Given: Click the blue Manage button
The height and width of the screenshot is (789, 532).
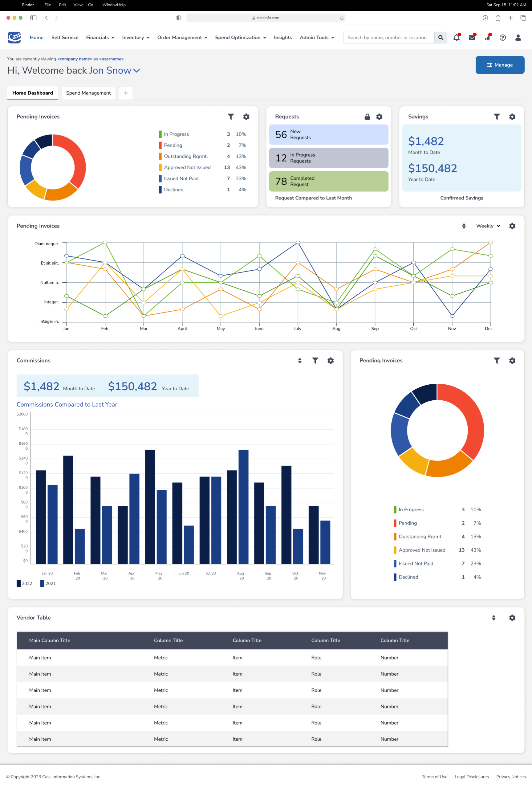Looking at the screenshot, I should point(499,65).
